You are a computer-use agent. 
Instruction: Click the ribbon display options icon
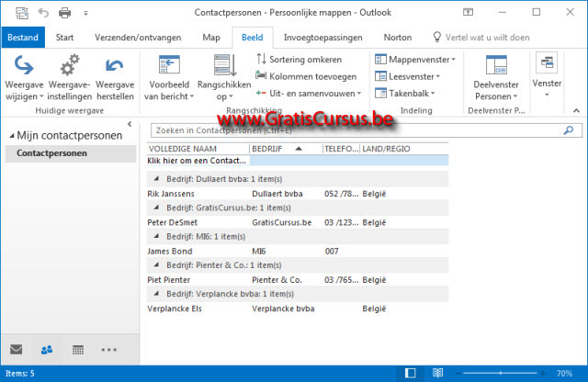[x=468, y=12]
